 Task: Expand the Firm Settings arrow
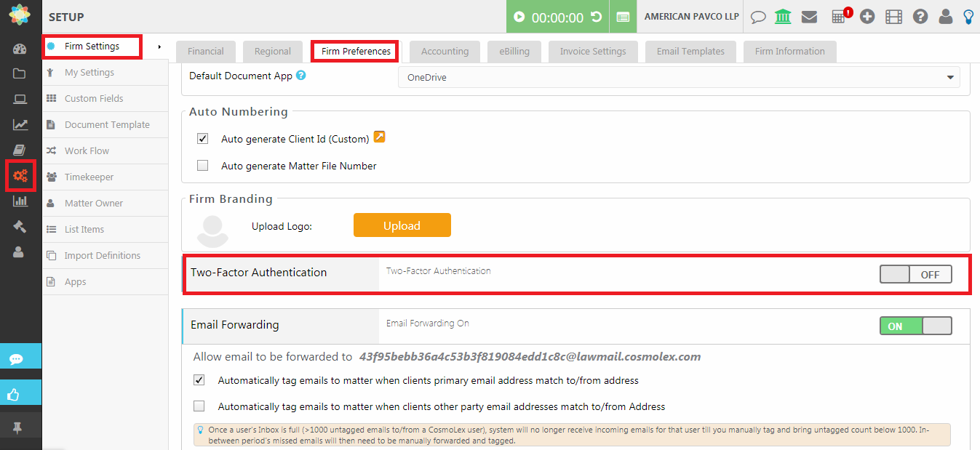[x=159, y=47]
